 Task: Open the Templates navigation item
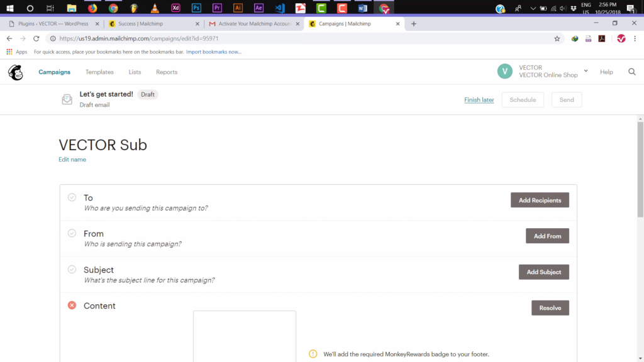(x=99, y=72)
